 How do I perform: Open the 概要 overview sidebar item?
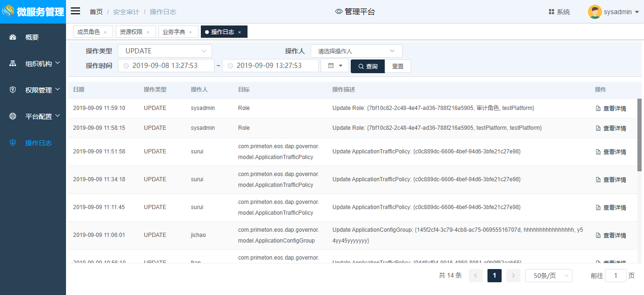pos(32,37)
